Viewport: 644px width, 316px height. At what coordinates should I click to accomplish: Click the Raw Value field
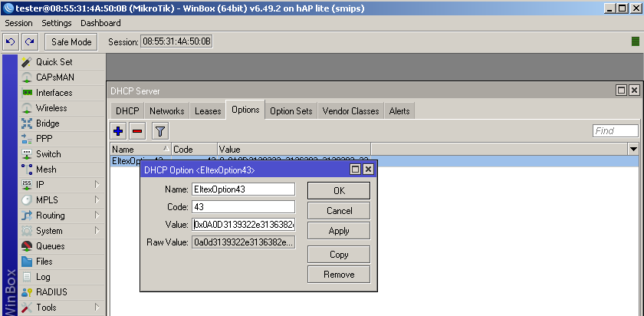click(x=244, y=242)
